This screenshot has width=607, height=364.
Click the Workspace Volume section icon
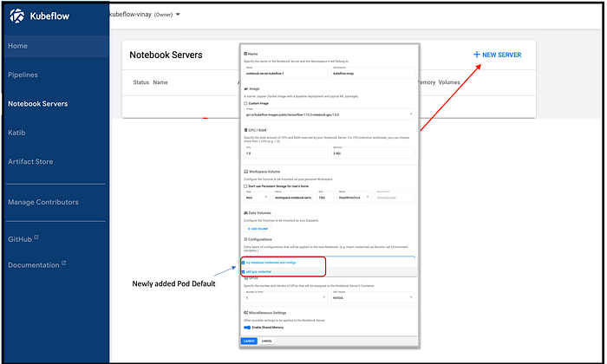245,172
